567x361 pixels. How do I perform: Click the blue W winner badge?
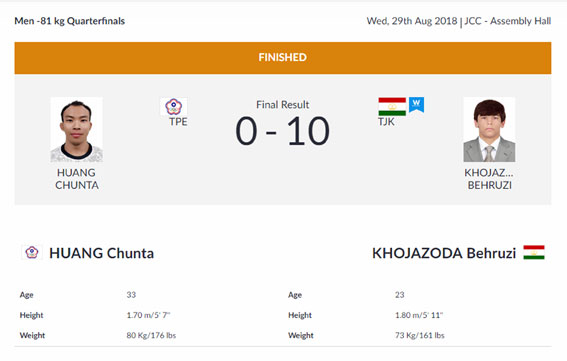pos(417,104)
